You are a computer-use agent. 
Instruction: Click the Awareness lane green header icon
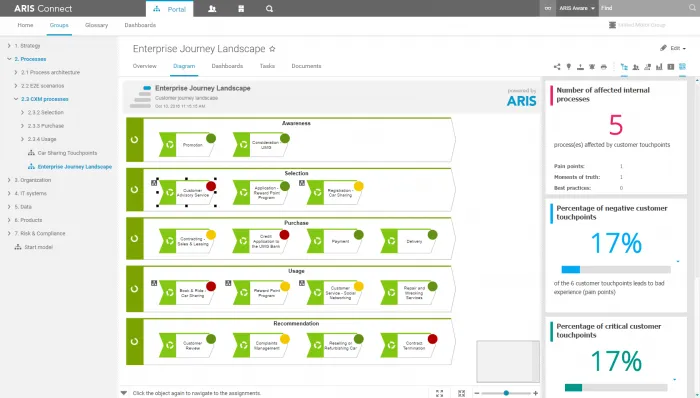(x=134, y=140)
